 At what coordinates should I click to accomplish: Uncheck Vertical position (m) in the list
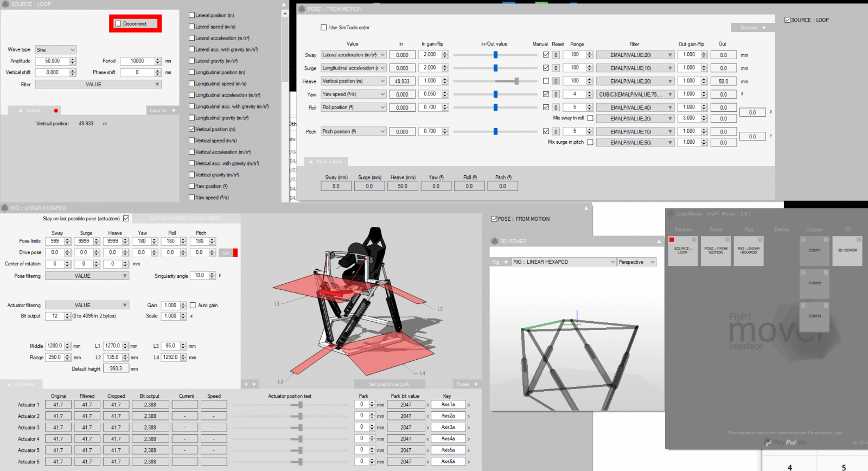(x=192, y=129)
